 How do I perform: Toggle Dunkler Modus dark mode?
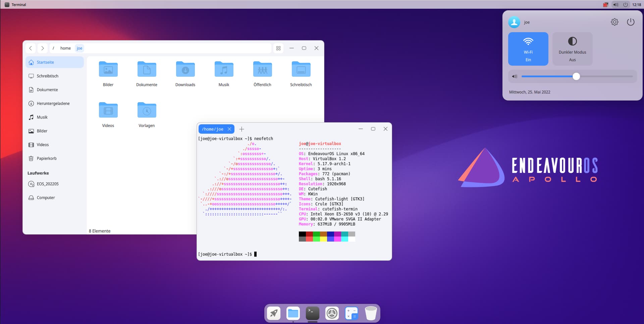[572, 49]
